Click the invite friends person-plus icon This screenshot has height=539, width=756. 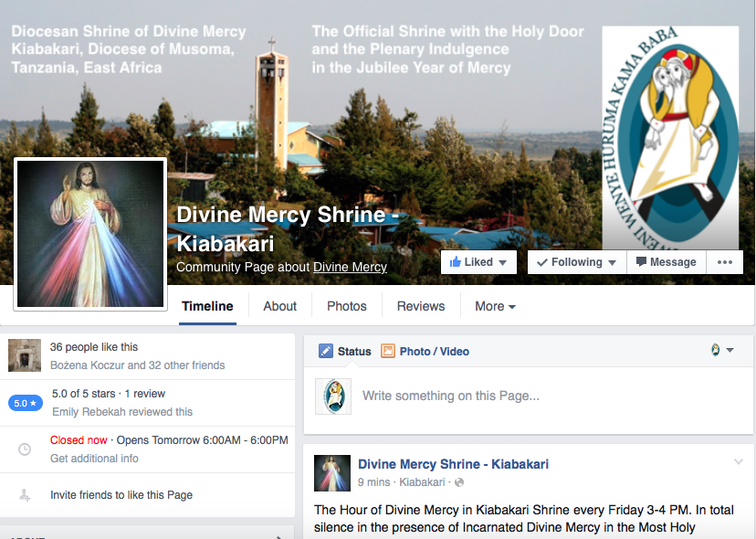tap(25, 495)
